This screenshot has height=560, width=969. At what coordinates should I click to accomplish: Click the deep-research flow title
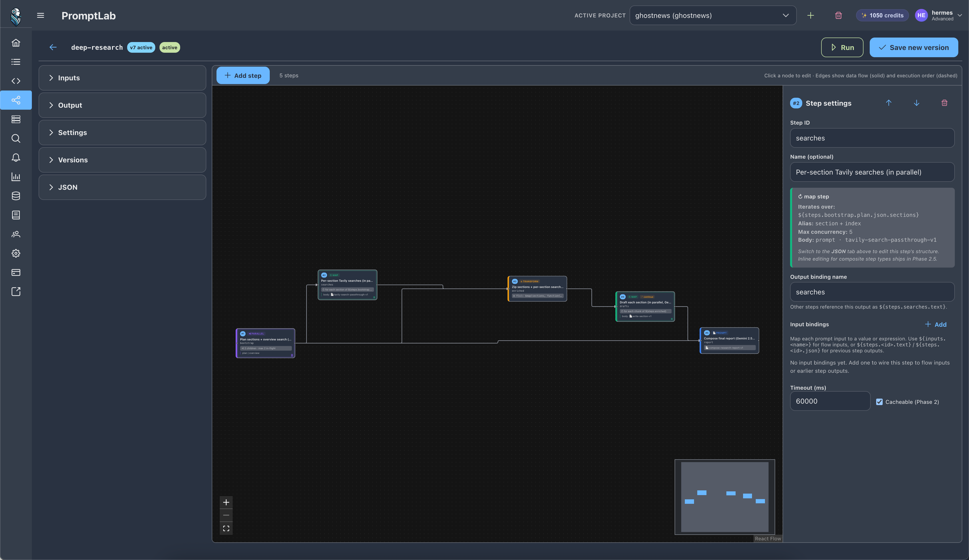(97, 47)
